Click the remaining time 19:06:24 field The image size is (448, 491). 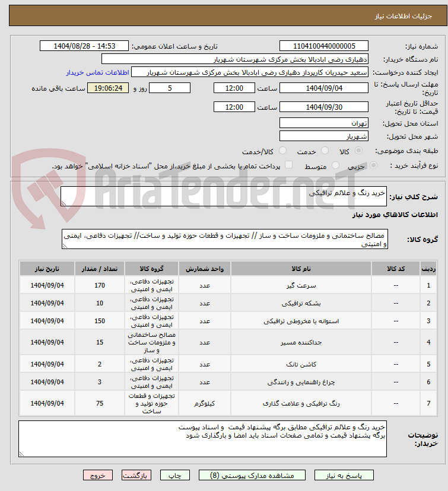(108, 88)
